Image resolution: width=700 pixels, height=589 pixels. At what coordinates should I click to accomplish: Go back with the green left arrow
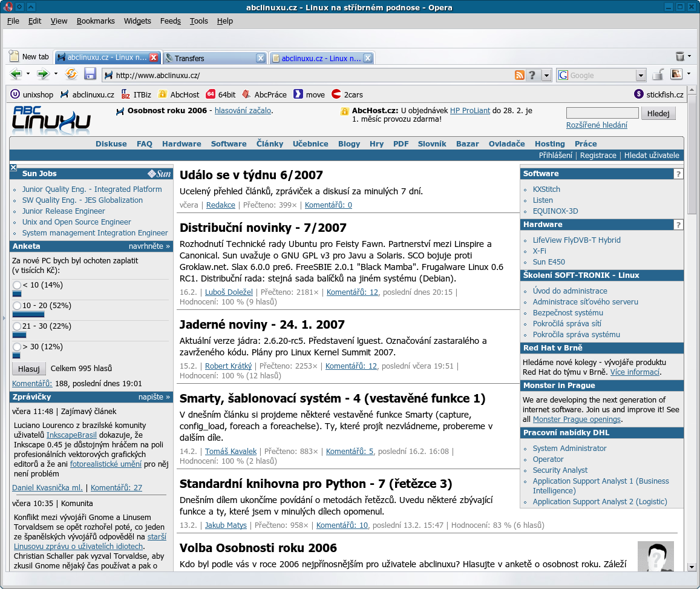point(16,74)
